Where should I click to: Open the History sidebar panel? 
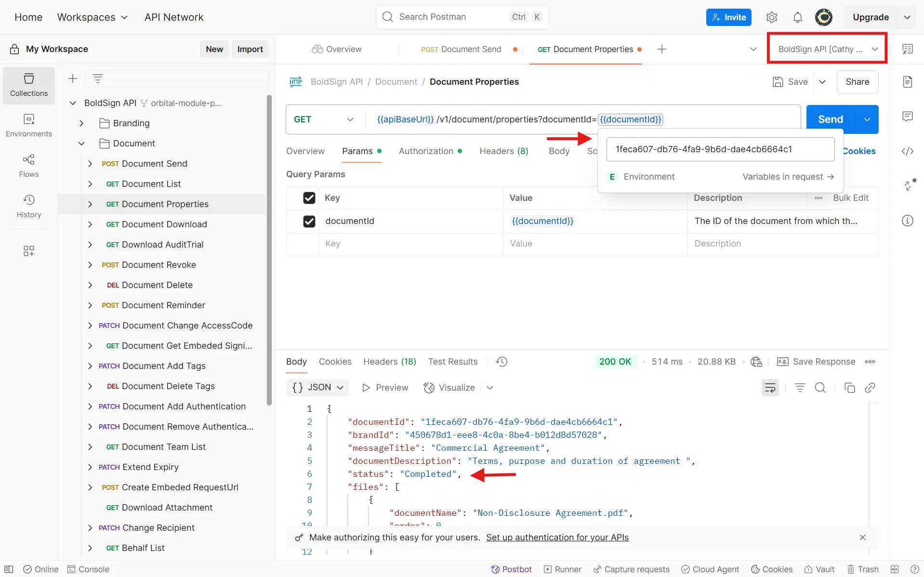(x=29, y=206)
